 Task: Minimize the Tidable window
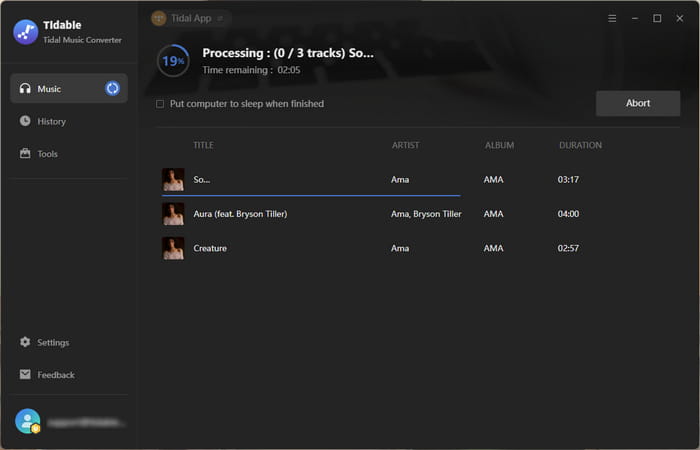click(x=634, y=18)
